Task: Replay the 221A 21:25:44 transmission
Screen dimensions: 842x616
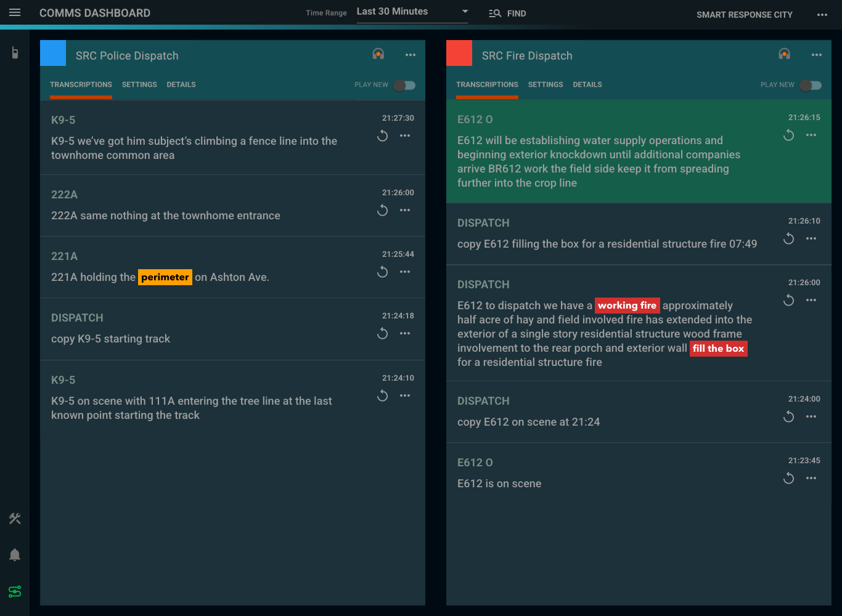Action: click(x=383, y=272)
